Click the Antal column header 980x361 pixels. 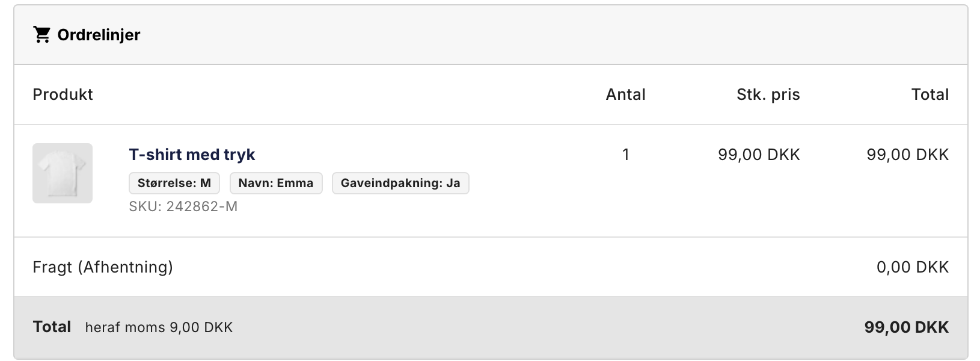tap(625, 94)
